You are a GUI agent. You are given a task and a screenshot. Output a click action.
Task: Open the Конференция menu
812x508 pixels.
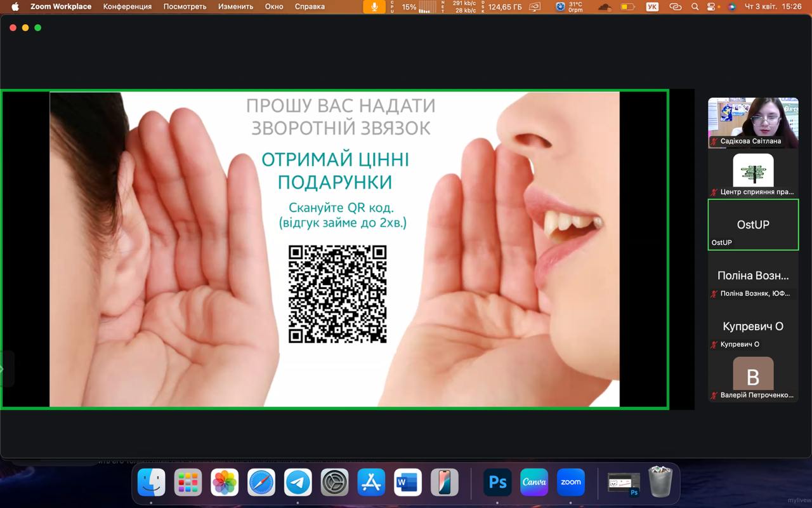pyautogui.click(x=128, y=7)
